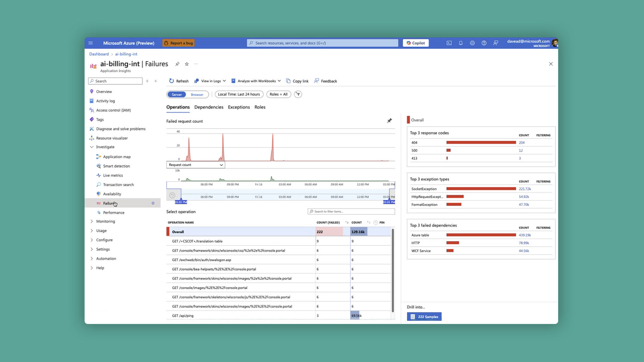
Task: Switch to the Dependencies tab
Action: point(209,107)
